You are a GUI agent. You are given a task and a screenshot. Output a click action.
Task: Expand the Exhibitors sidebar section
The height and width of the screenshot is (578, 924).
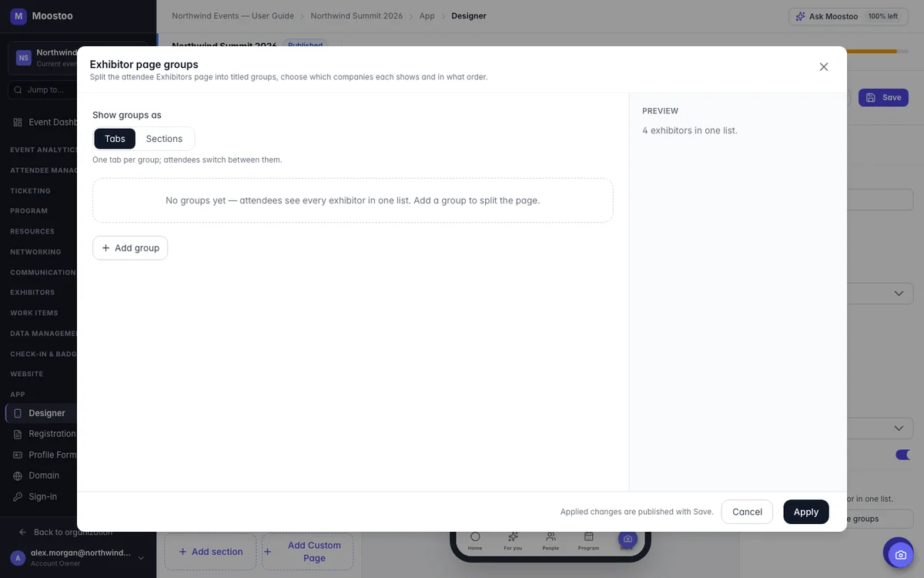click(x=32, y=293)
